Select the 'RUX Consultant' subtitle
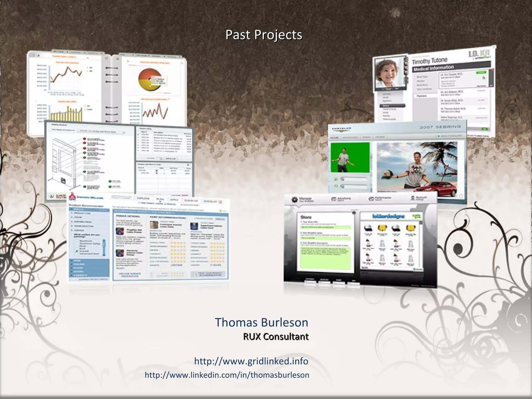This screenshot has width=532, height=399. pos(276,337)
